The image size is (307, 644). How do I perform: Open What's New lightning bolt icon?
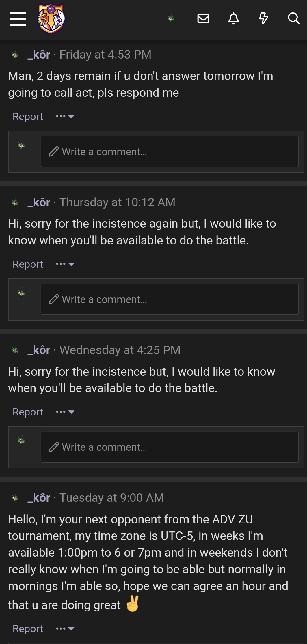pyautogui.click(x=263, y=19)
